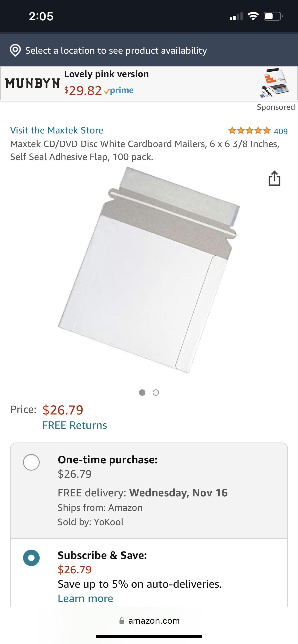Image resolution: width=298 pixels, height=644 pixels.
Task: Tap the Wi-Fi status icon
Action: (253, 16)
